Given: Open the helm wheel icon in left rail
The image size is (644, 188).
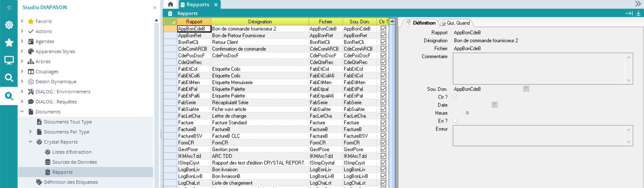Looking at the screenshot, I should 9,25.
